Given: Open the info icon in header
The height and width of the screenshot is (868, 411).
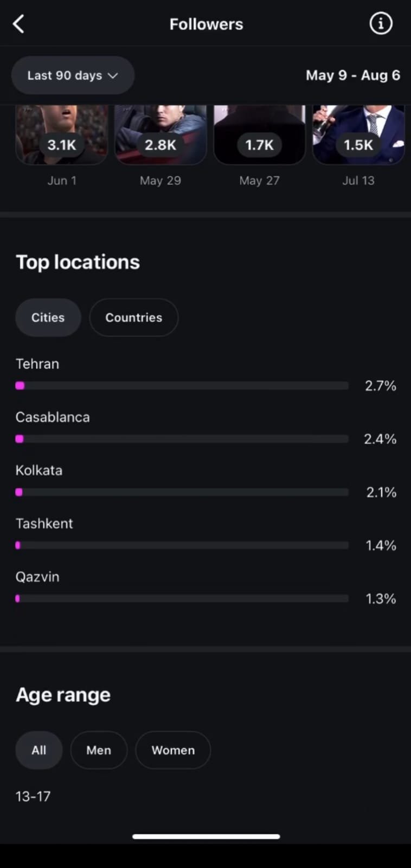Looking at the screenshot, I should coord(381,24).
